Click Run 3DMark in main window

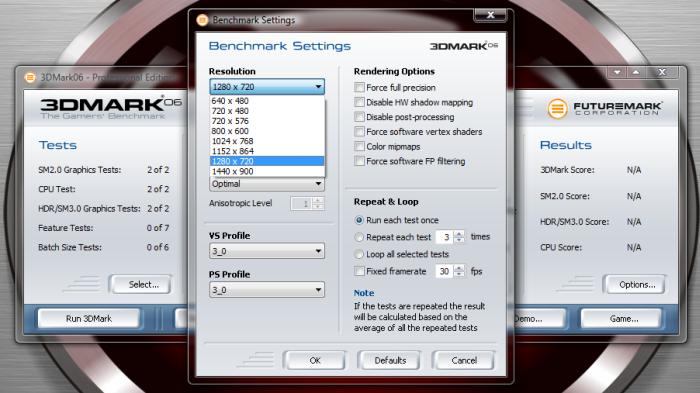coord(89,318)
